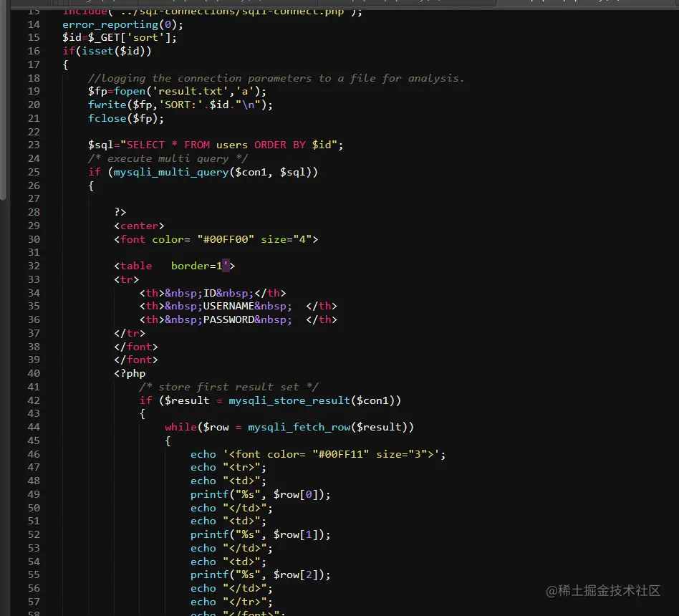Click the "<table border=1'>" tag
The height and width of the screenshot is (616, 679).
(x=174, y=266)
